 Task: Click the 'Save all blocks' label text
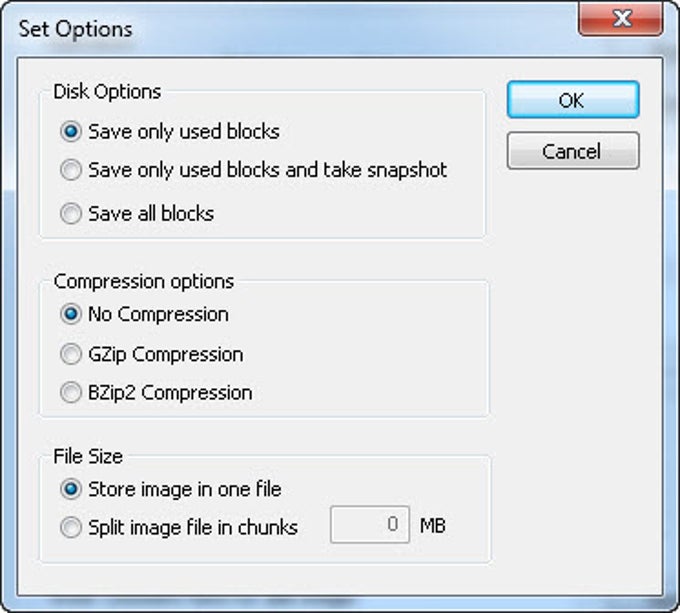tap(151, 213)
